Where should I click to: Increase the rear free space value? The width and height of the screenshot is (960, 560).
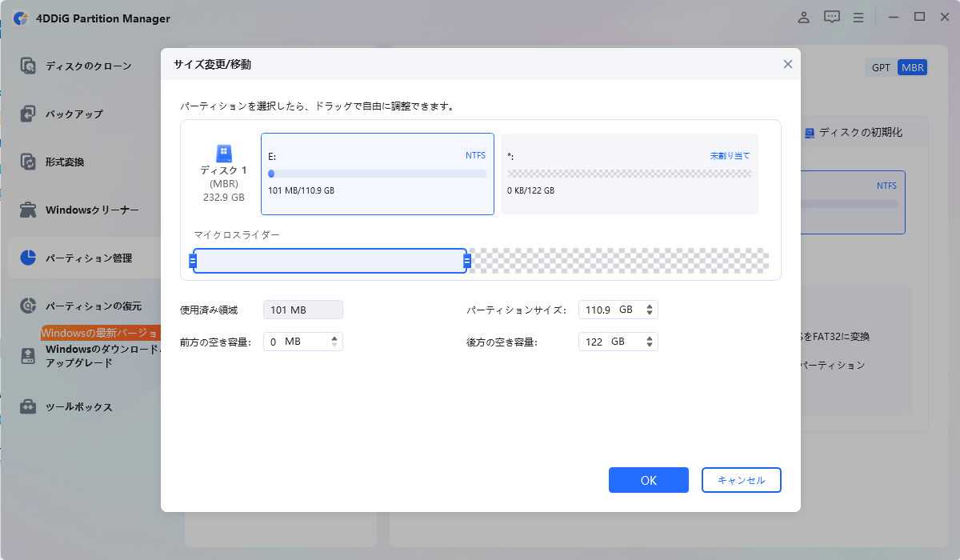650,338
